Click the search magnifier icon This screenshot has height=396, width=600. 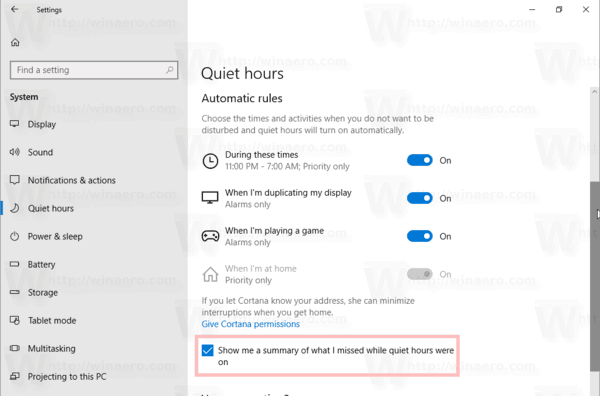coord(170,70)
